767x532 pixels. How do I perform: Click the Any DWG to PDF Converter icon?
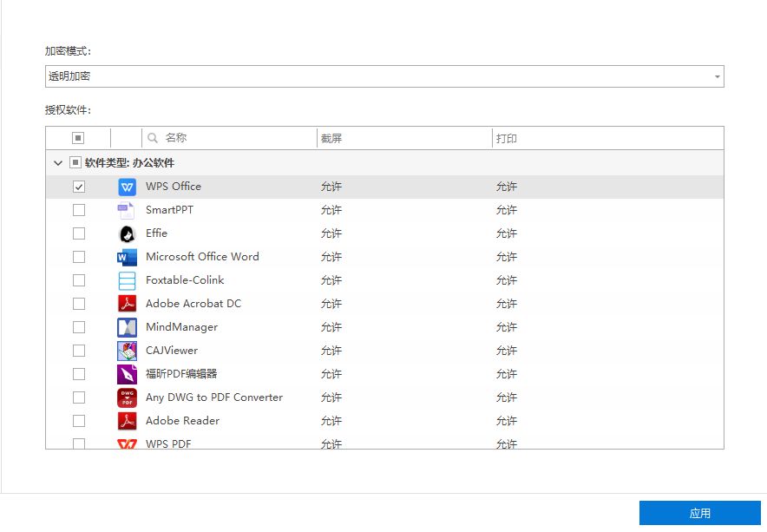tap(128, 397)
